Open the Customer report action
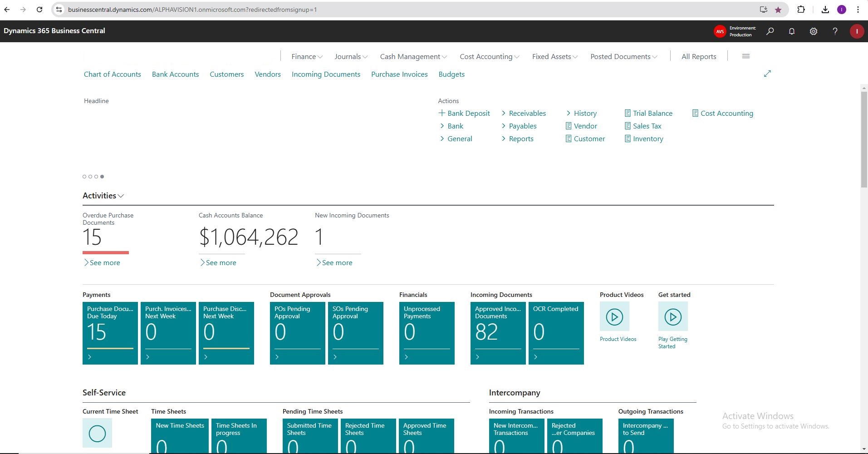 tap(585, 138)
